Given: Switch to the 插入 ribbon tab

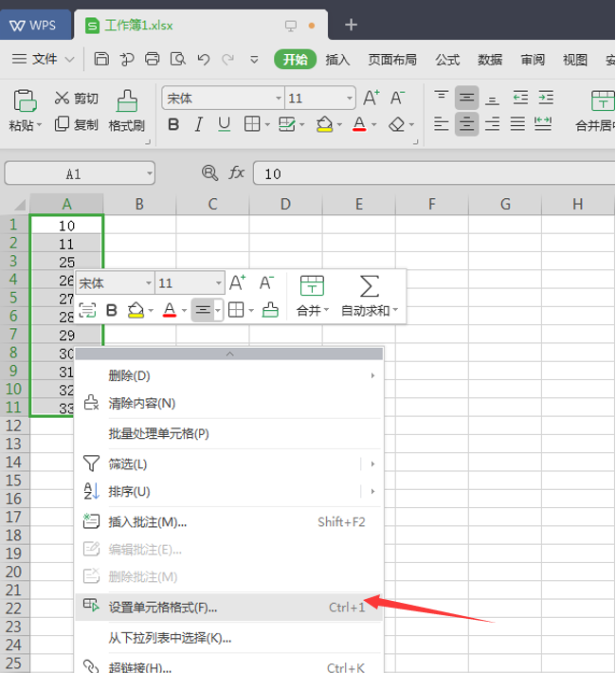Looking at the screenshot, I should tap(337, 60).
